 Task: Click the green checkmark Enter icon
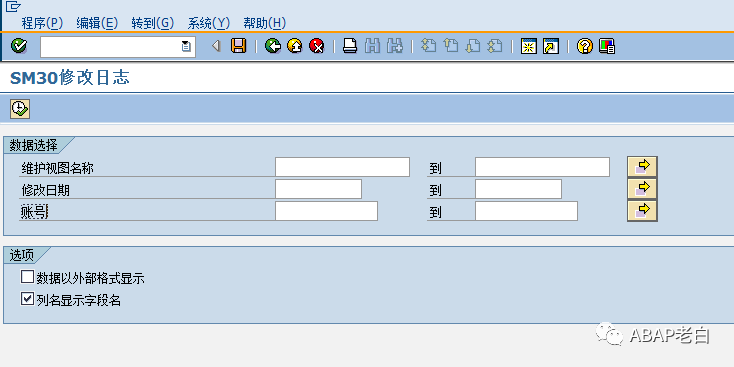click(x=19, y=46)
